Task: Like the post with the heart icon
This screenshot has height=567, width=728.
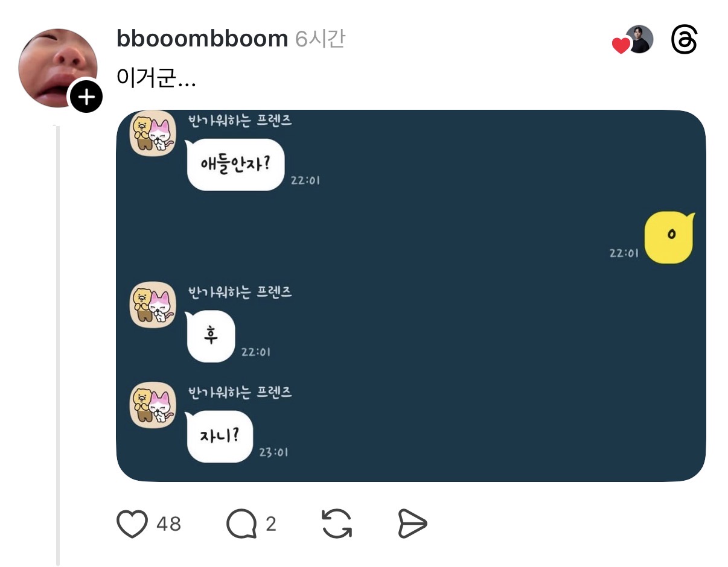Action: click(132, 524)
